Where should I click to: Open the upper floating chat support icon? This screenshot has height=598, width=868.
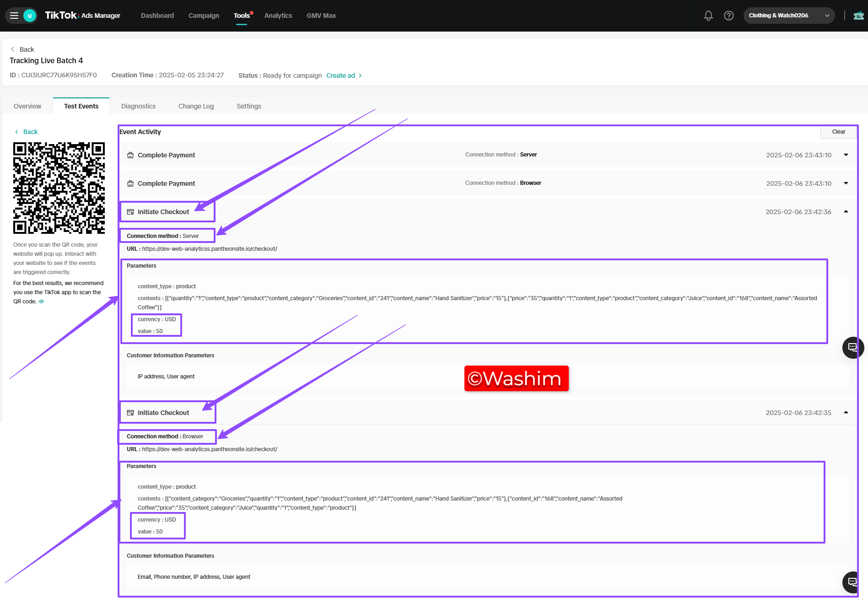(852, 347)
